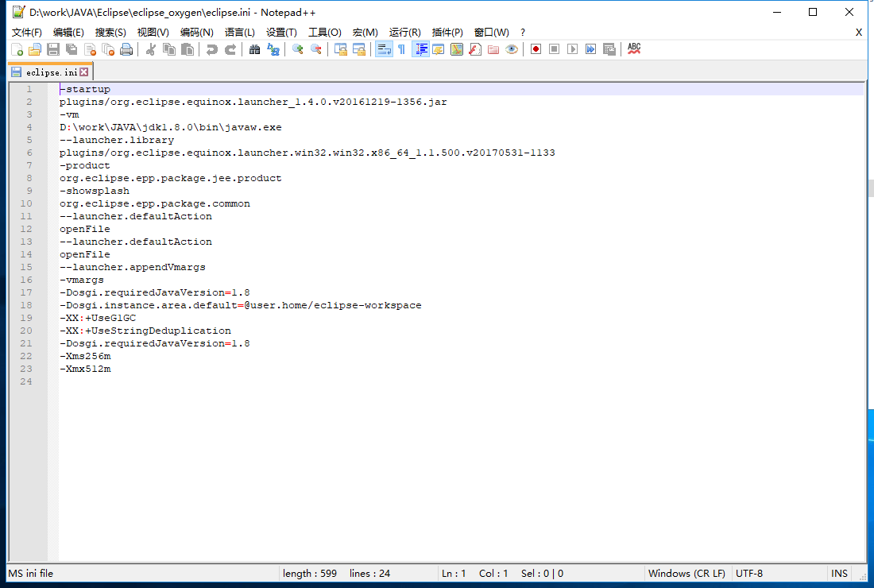This screenshot has height=588, width=874.
Task: Click the -Xmx512m line
Action: [x=85, y=369]
